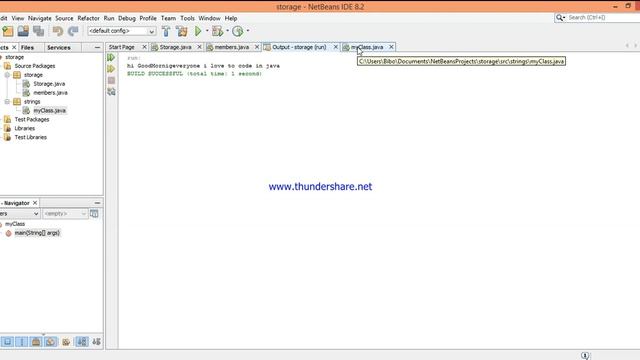Collapse the storage package node
Screen dimensions: 640x360
(x=7, y=75)
